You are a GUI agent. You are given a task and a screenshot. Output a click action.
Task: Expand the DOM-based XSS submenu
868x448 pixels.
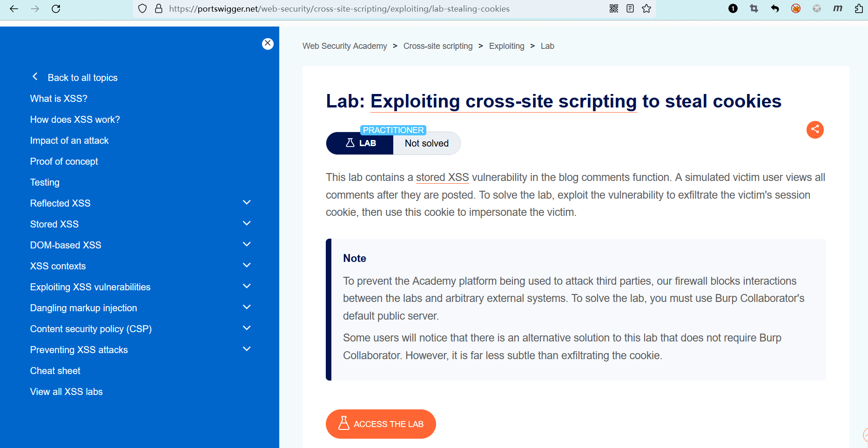click(247, 245)
